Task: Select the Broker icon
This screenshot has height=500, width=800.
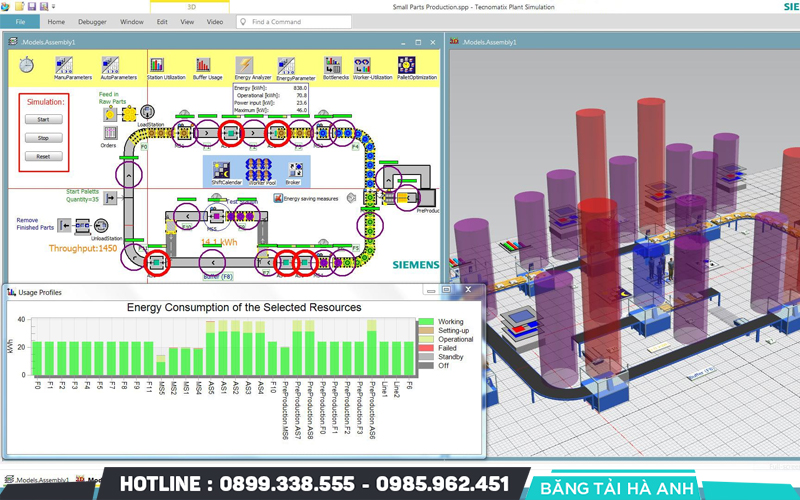Action: coord(295,169)
